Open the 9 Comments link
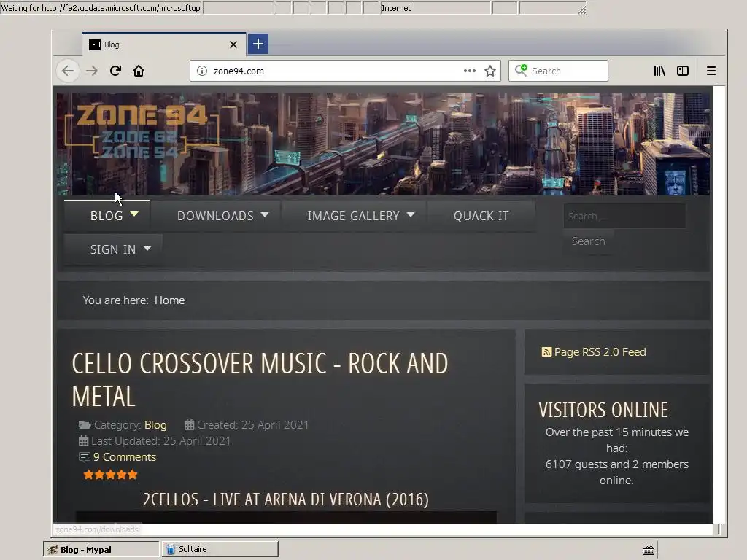747x560 pixels. pyautogui.click(x=125, y=456)
